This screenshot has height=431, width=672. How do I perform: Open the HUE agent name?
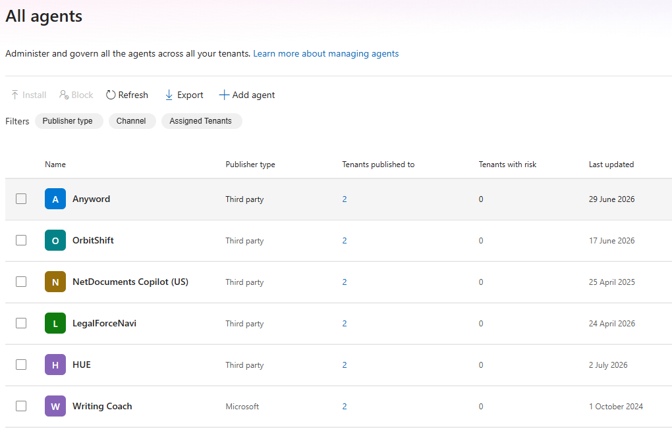81,365
